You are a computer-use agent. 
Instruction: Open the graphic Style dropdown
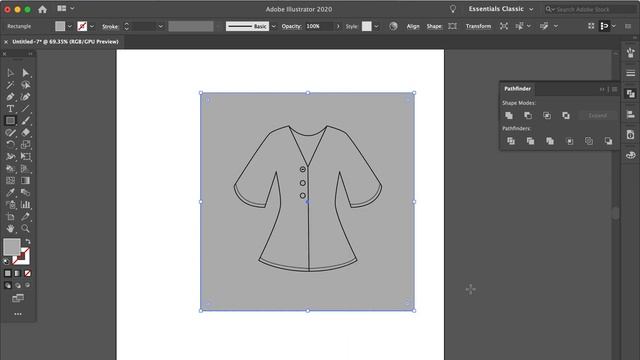376,27
